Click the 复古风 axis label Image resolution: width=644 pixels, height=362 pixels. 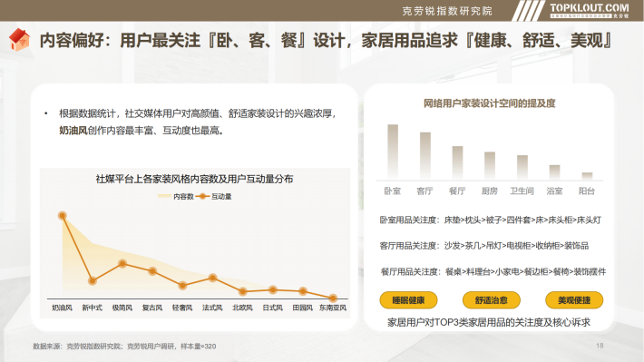152,308
